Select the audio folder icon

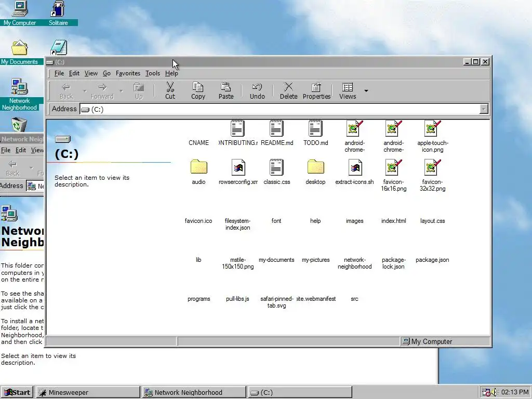tap(198, 167)
